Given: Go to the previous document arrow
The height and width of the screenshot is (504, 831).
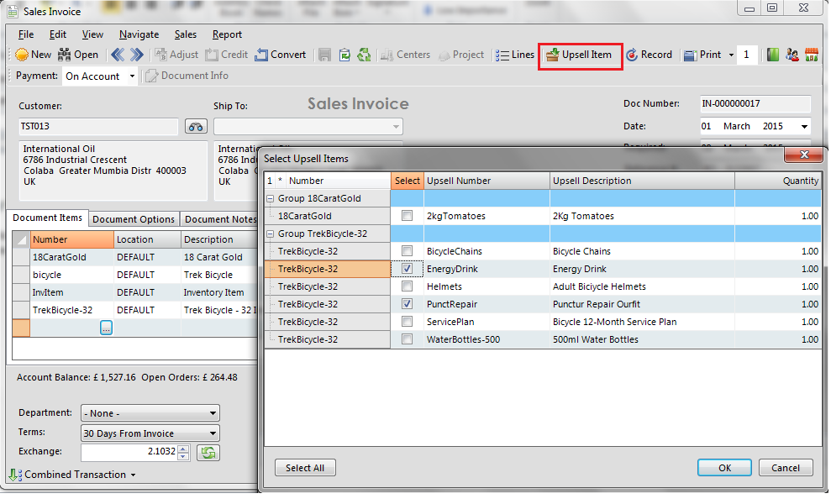Looking at the screenshot, I should (x=118, y=55).
